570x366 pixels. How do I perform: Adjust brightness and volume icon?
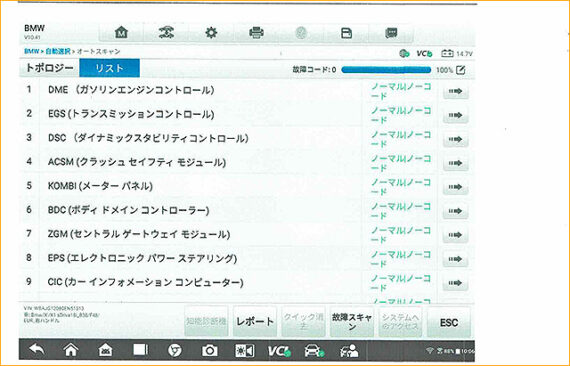[x=244, y=351]
